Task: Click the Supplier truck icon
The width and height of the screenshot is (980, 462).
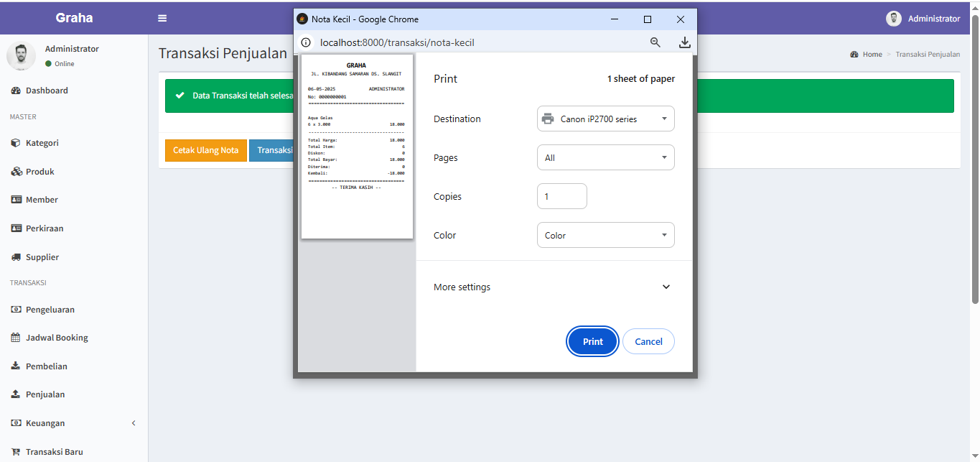Action: tap(16, 257)
